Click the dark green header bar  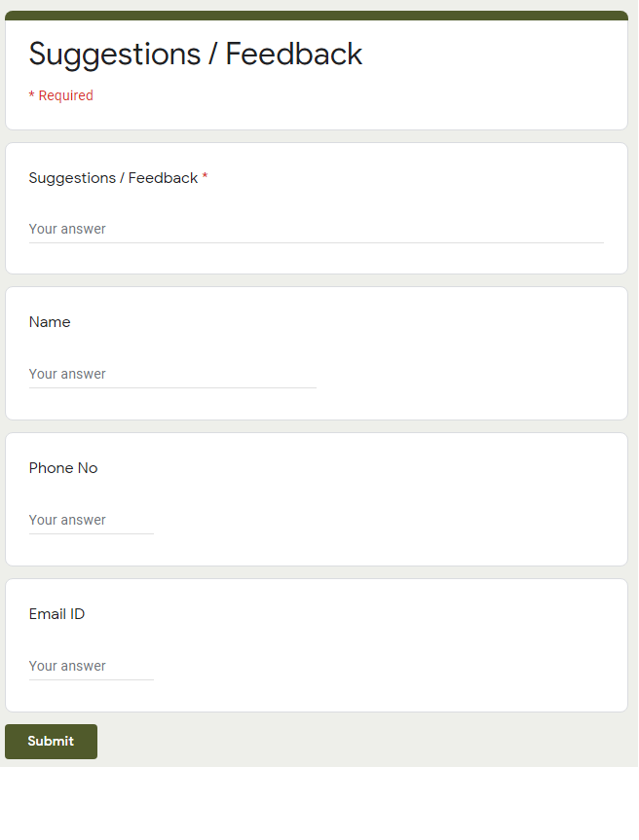317,16
